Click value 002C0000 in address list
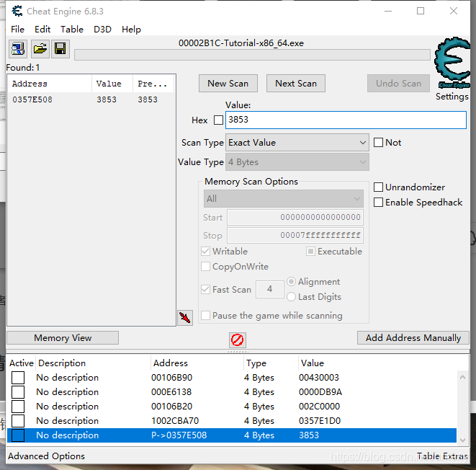 (319, 407)
